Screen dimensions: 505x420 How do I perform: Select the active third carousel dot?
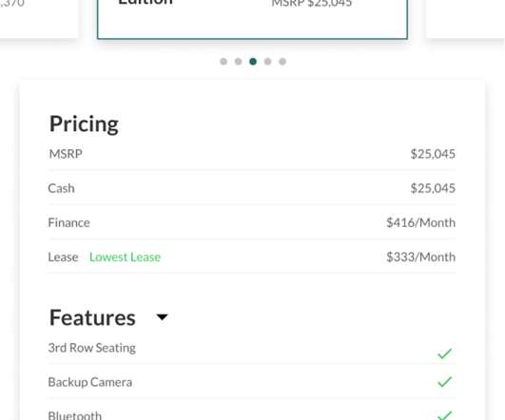pos(253,62)
